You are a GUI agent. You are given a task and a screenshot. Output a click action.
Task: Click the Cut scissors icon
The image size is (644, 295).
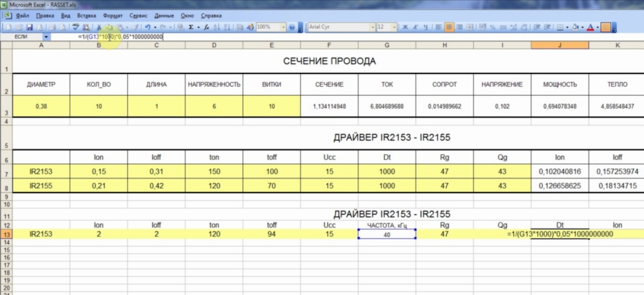point(99,27)
